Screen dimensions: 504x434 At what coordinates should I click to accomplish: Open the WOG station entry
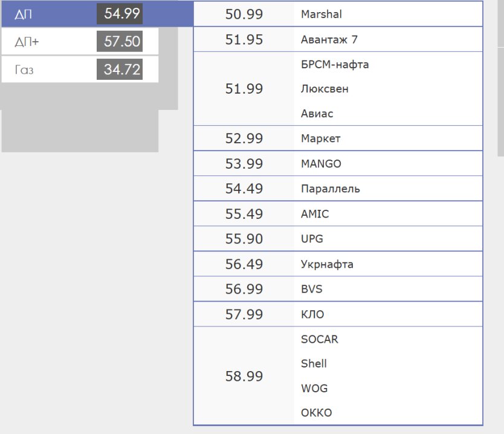[x=314, y=388]
